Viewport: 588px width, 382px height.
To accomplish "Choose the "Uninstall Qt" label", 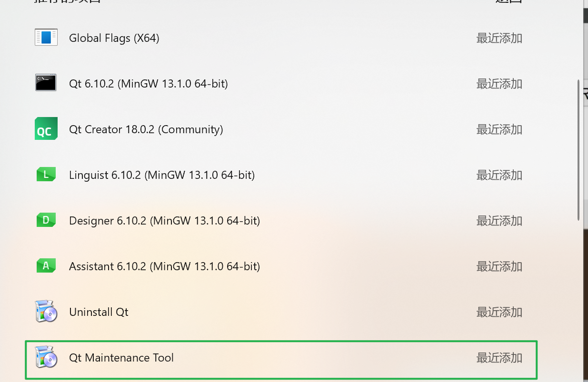I will point(99,312).
